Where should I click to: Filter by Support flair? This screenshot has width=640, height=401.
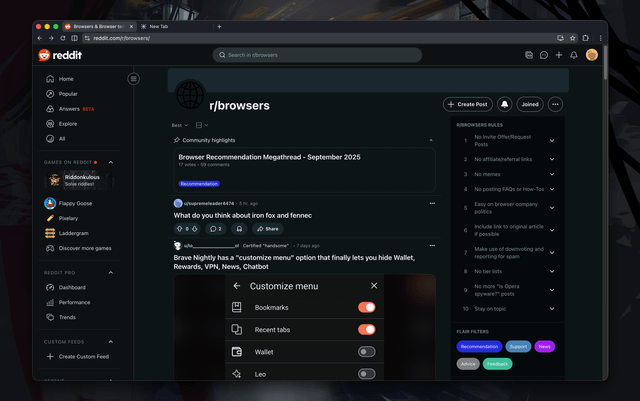(x=518, y=346)
